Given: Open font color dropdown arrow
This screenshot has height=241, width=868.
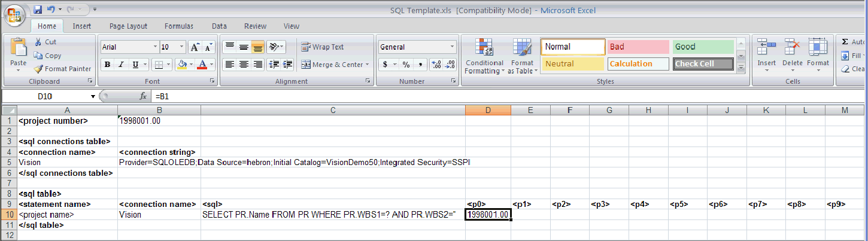Looking at the screenshot, I should click(212, 65).
